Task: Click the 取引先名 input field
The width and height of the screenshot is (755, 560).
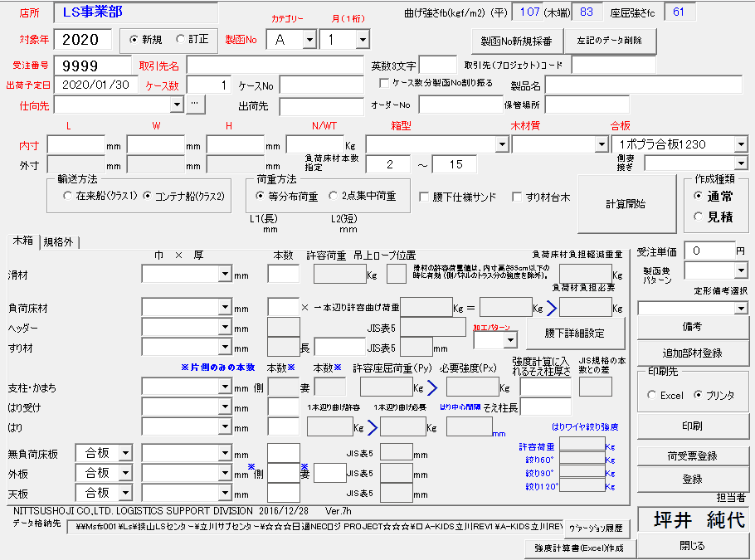Action: pyautogui.click(x=275, y=65)
